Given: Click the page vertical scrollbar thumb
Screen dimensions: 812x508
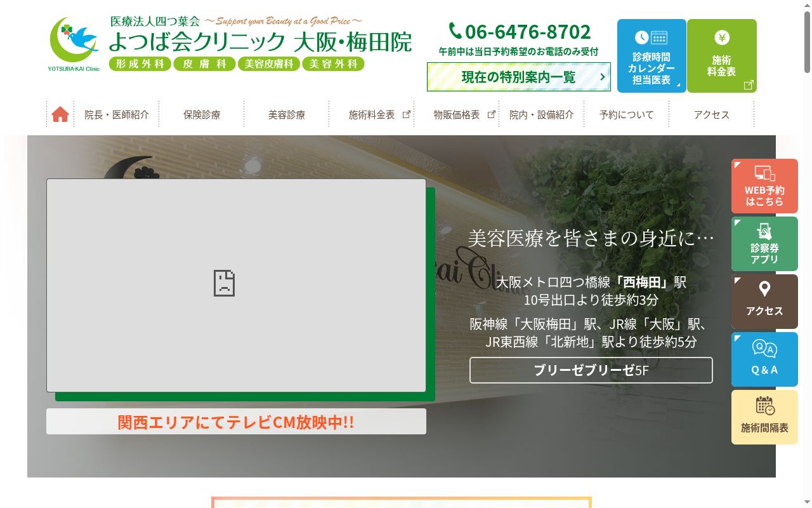Looking at the screenshot, I should pyautogui.click(x=807, y=41).
